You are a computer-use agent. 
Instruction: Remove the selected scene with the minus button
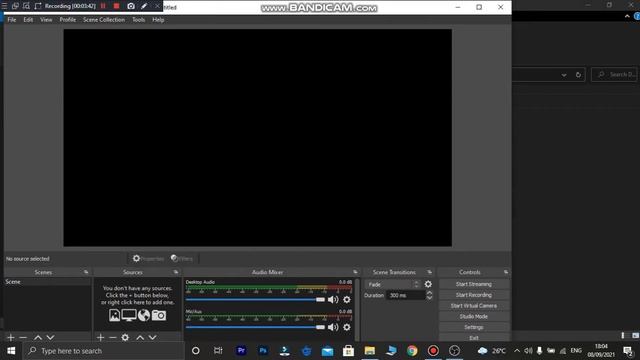(23, 338)
